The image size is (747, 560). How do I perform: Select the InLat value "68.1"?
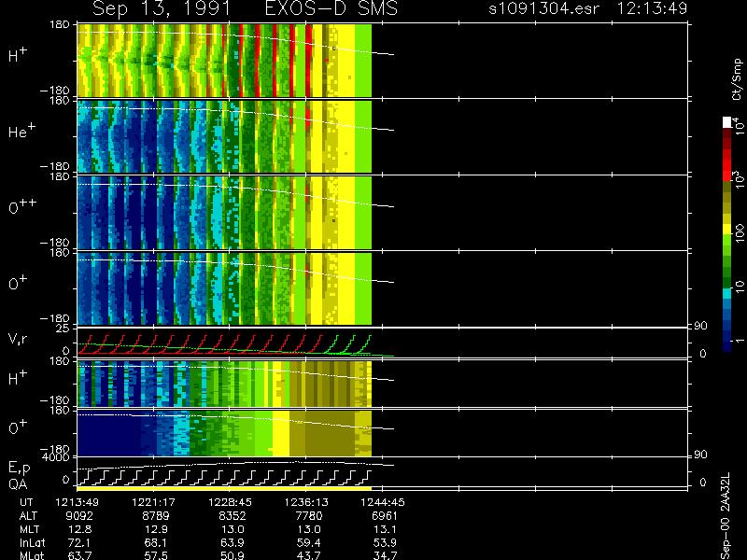(156, 542)
